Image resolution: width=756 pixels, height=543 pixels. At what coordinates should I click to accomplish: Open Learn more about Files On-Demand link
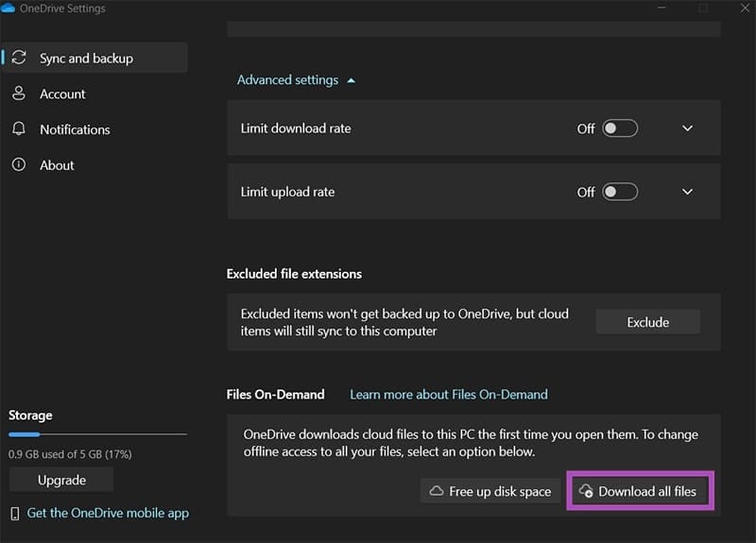coord(448,394)
